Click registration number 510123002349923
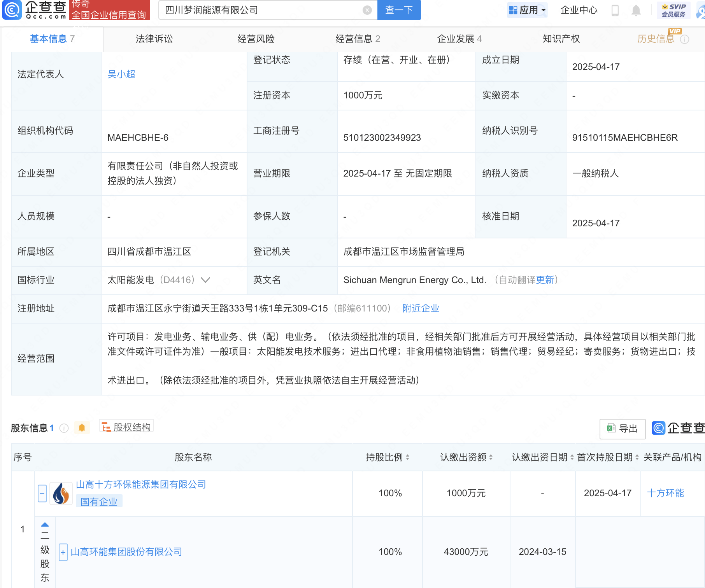 pos(382,138)
